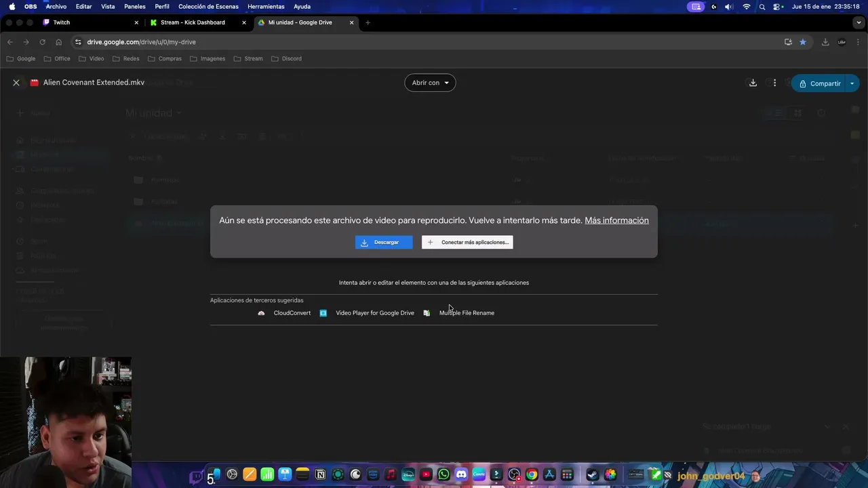Screen dimensions: 868x488
Task: Open the Más información link
Action: (x=616, y=220)
